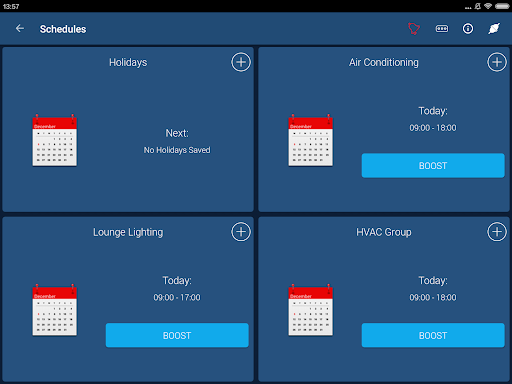The height and width of the screenshot is (384, 512).
Task: Open the Lounge Lighting calendar icon
Action: point(55,310)
